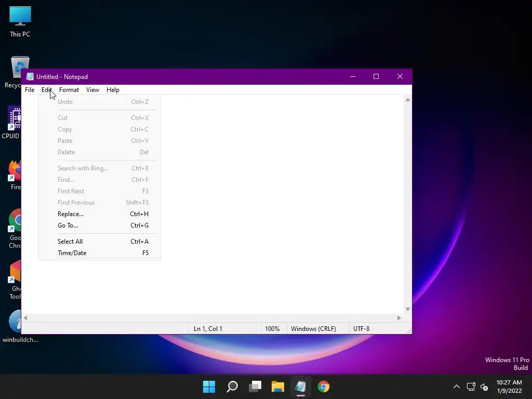The image size is (532, 399).
Task: Click the greyed Find Previous entry
Action: coord(99,203)
